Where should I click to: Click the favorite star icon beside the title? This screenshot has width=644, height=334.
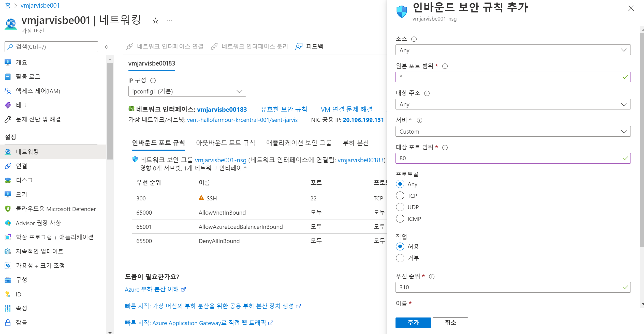click(x=155, y=21)
